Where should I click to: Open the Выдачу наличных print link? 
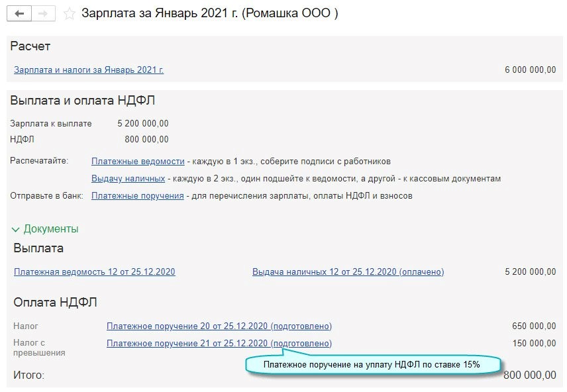(128, 179)
